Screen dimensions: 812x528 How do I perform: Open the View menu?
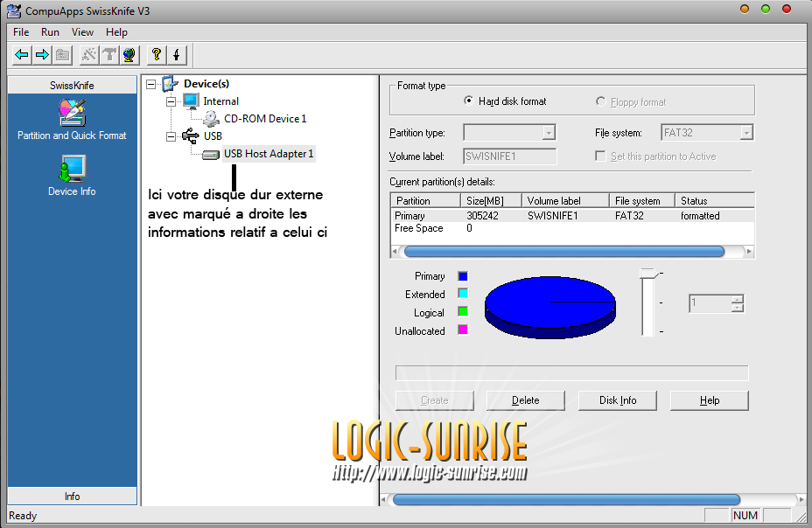(82, 32)
